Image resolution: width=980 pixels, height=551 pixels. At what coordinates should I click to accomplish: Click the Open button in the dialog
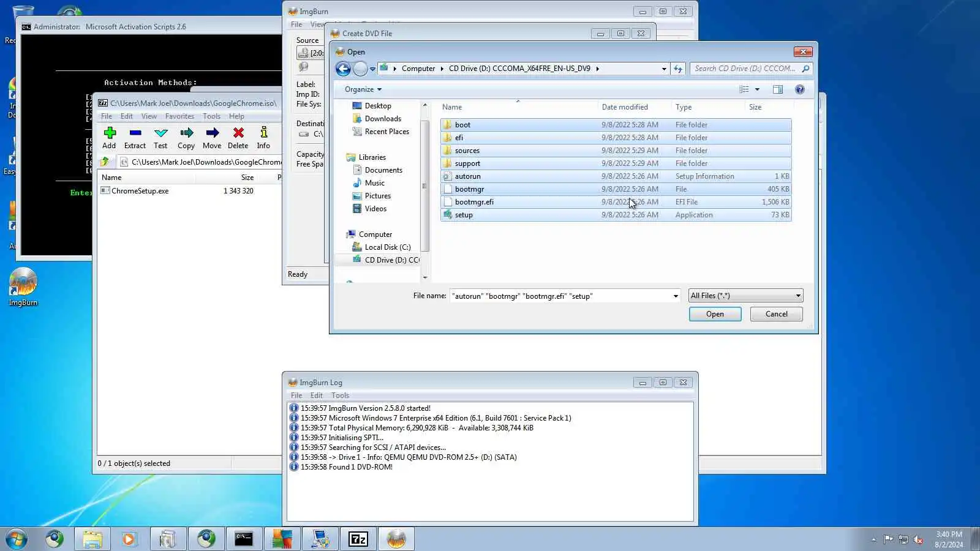click(715, 314)
